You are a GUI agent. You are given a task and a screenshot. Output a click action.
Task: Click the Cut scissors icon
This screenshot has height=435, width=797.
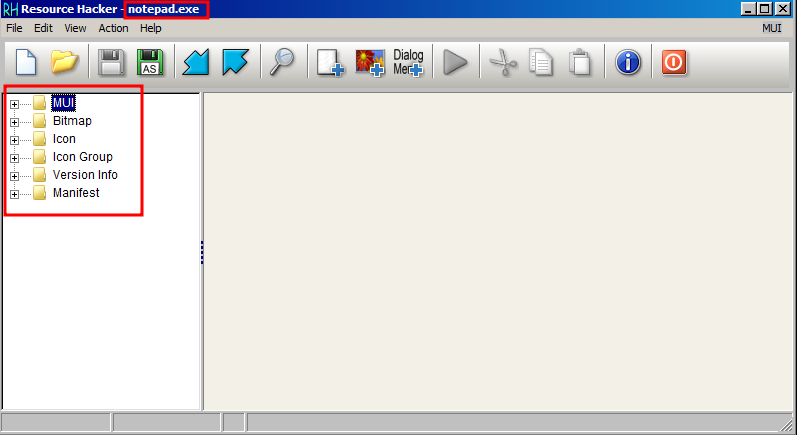pyautogui.click(x=502, y=62)
